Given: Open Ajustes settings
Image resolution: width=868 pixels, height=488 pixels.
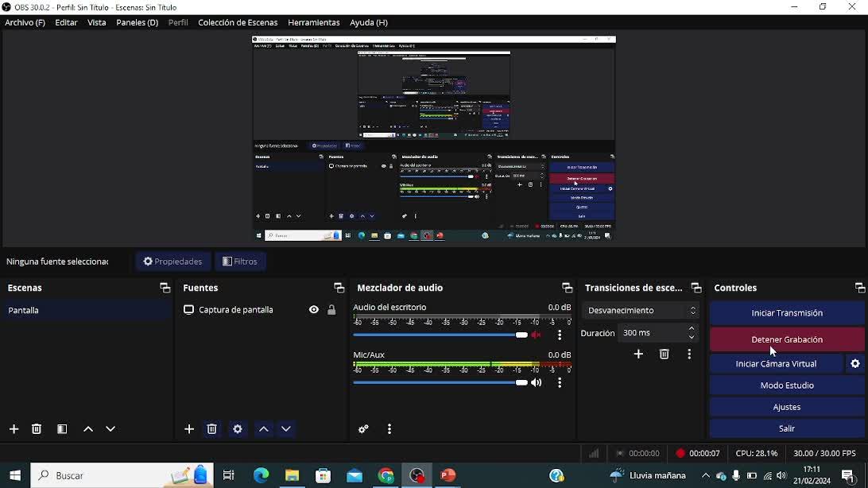Looking at the screenshot, I should (787, 407).
